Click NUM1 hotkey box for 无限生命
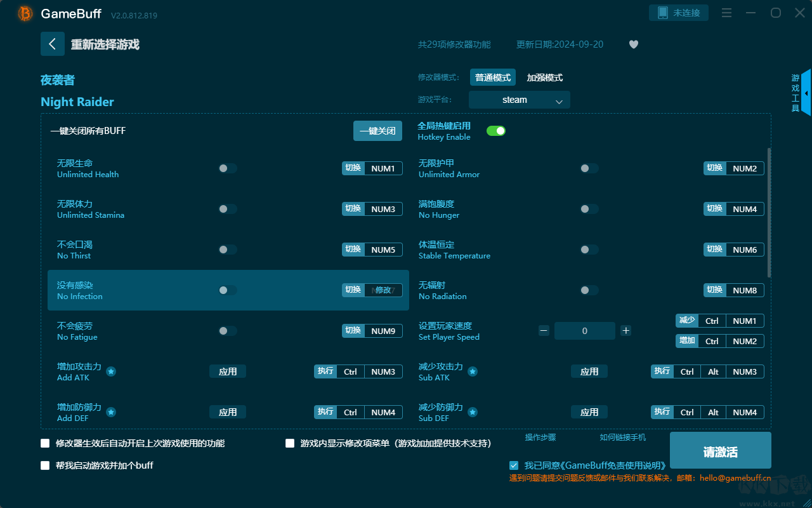 [383, 168]
